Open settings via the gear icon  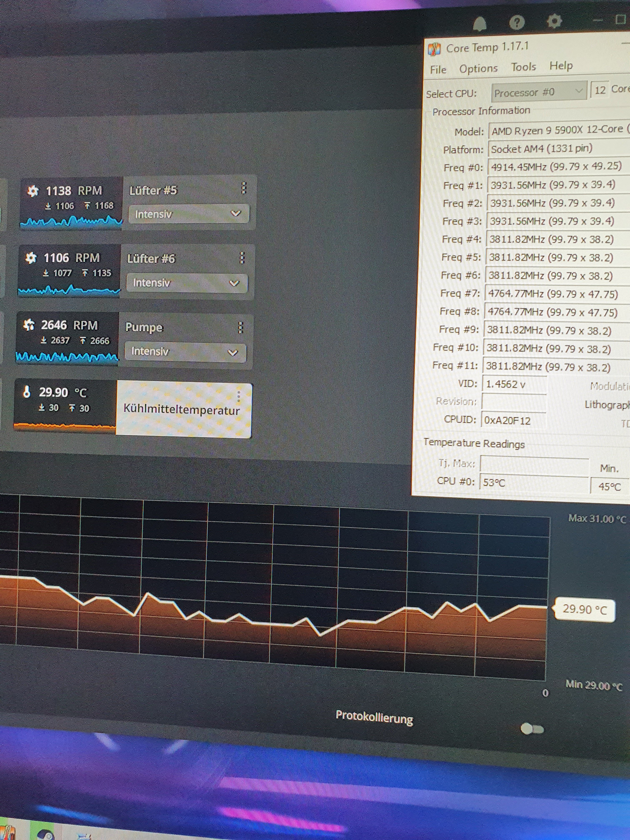coord(554,21)
